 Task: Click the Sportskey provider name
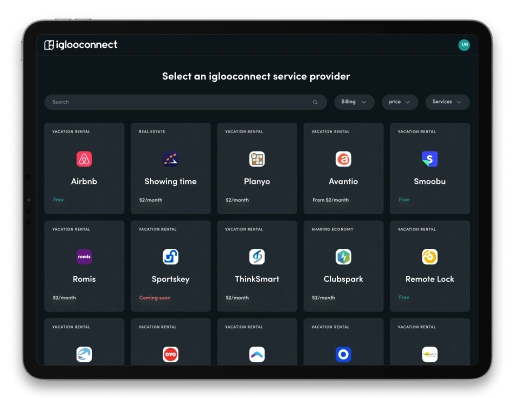[x=170, y=279]
